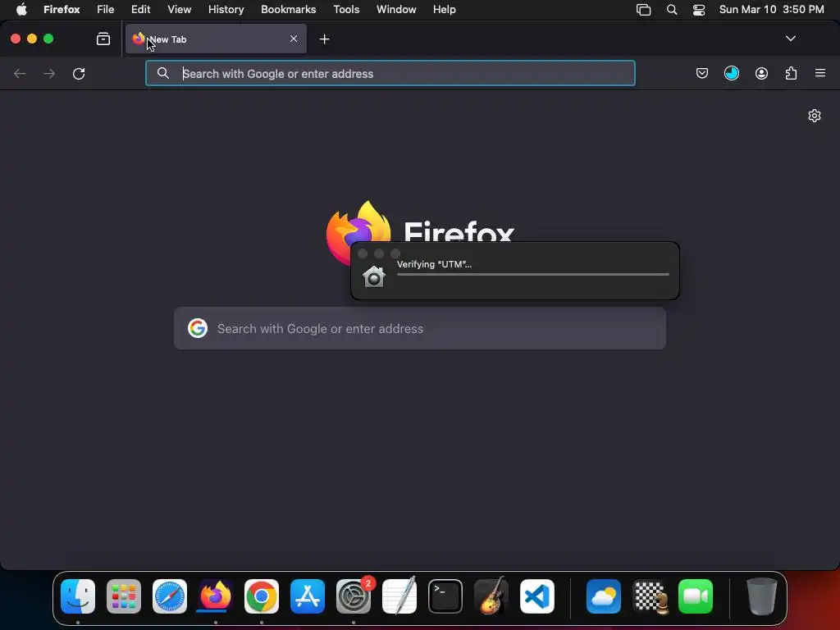Open the Extensions puzzle icon
Screen dimensions: 840x630
(791, 73)
